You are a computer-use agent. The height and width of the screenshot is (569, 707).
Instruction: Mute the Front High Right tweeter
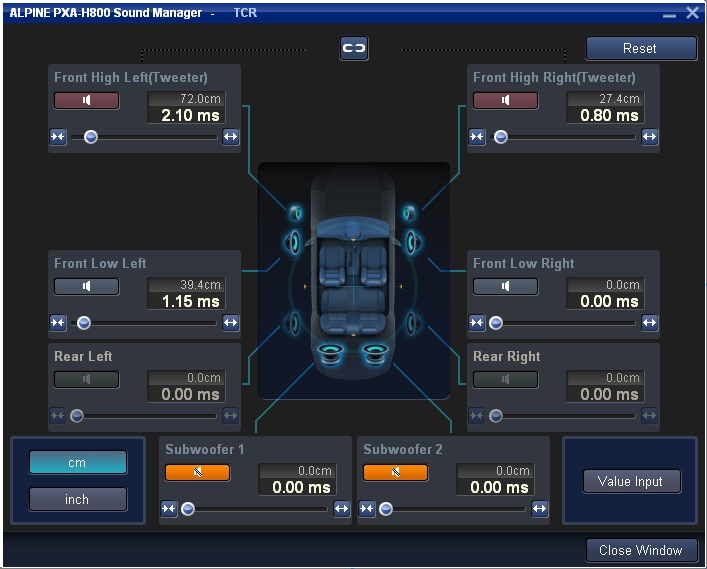point(505,100)
